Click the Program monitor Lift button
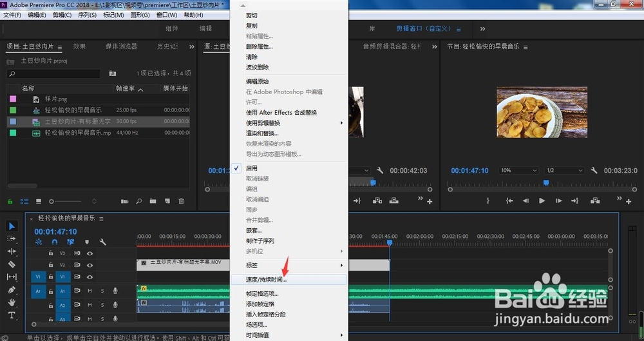 click(594, 200)
